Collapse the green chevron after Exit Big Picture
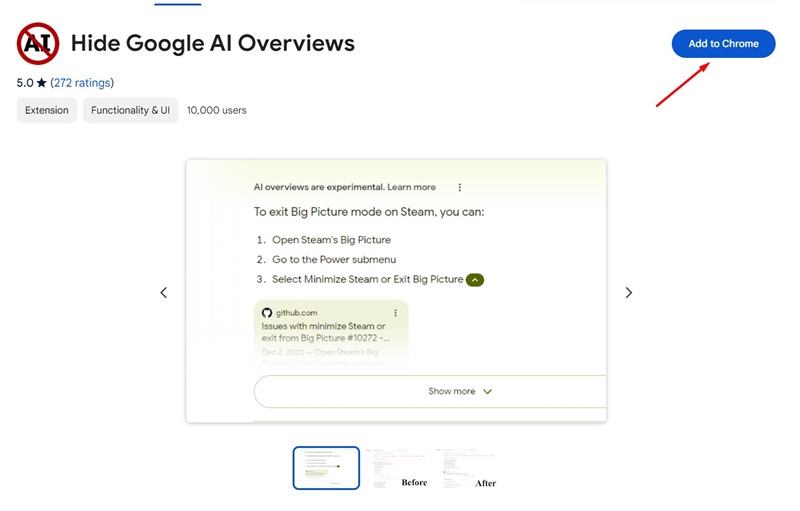Viewport: 800px width, 511px height. tap(474, 280)
